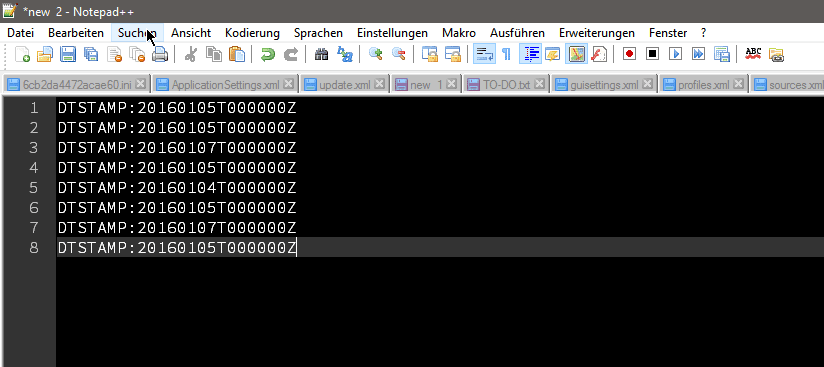The width and height of the screenshot is (824, 367).
Task: Open the Erweiterungen menu
Action: (597, 33)
